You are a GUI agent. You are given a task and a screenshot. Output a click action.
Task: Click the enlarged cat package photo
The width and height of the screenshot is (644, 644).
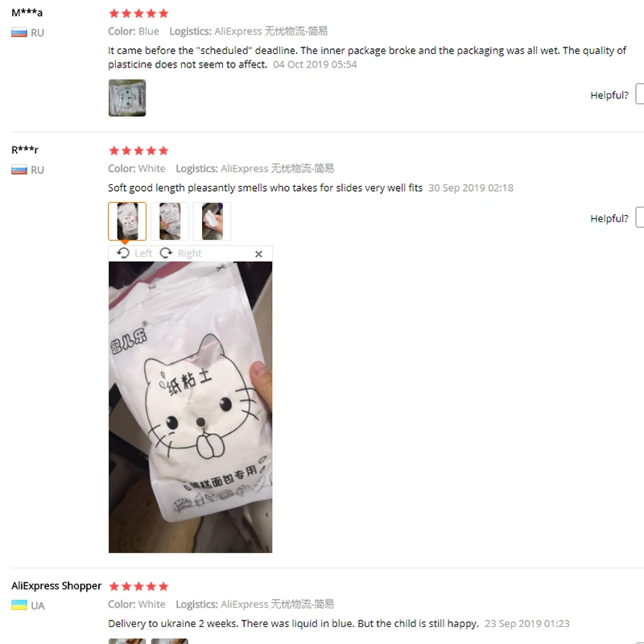(190, 407)
